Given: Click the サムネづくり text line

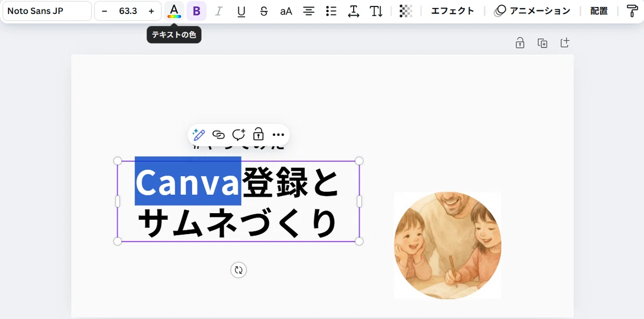Looking at the screenshot, I should click(238, 223).
